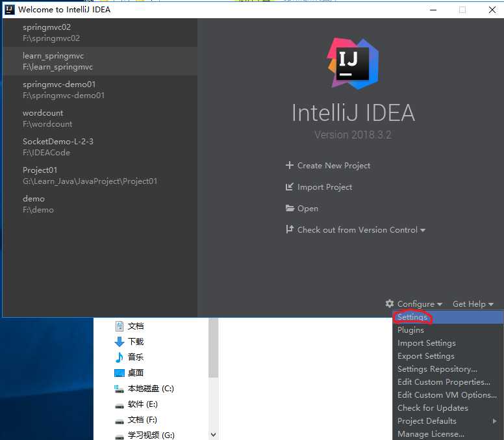Click the explorer sidebar scrollbar thumb
504x440 pixels.
pos(213,348)
